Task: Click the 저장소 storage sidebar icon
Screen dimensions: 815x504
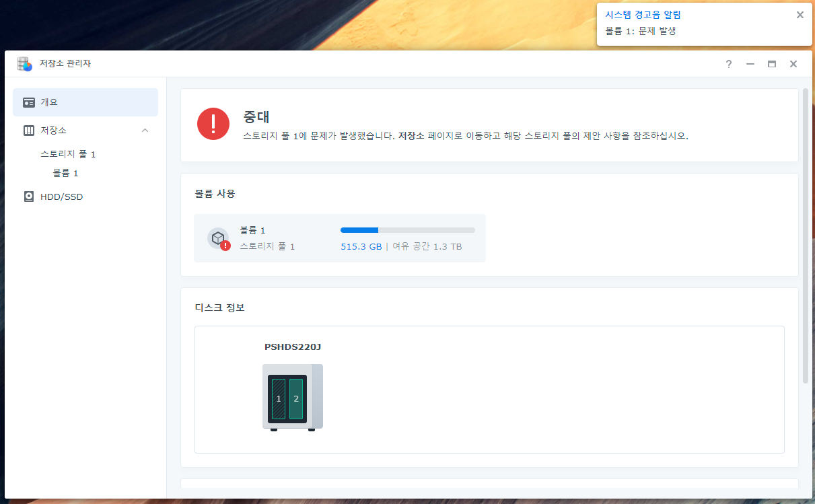Action: [29, 130]
